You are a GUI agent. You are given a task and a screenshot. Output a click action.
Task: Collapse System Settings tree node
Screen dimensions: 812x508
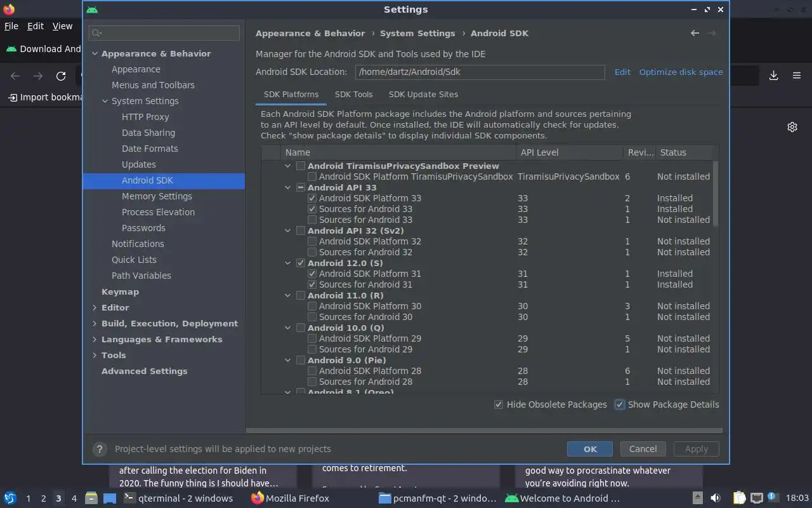coord(105,101)
